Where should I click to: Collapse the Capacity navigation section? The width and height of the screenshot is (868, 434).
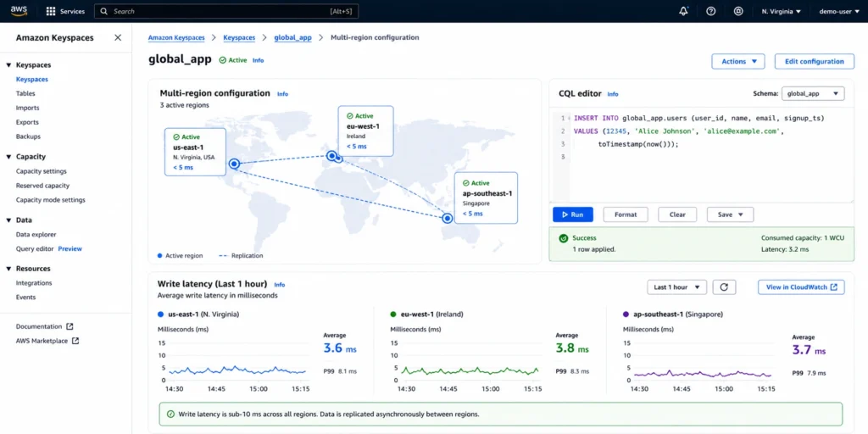8,157
